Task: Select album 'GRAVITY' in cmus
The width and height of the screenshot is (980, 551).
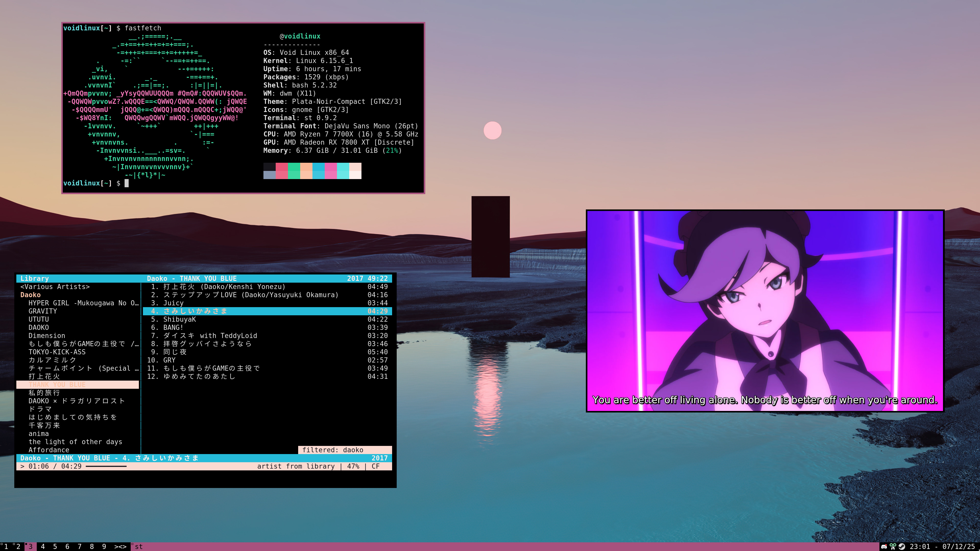Action: click(43, 311)
